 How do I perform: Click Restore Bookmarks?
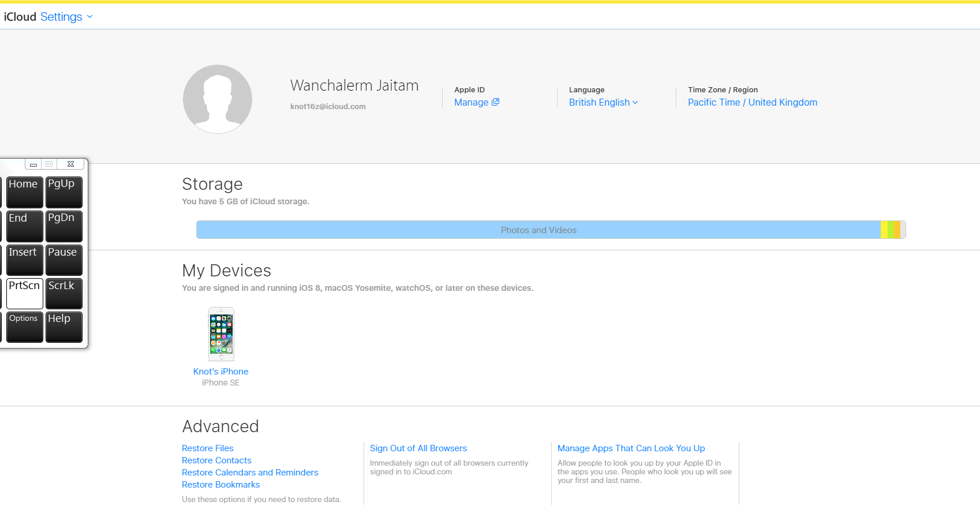coord(220,485)
